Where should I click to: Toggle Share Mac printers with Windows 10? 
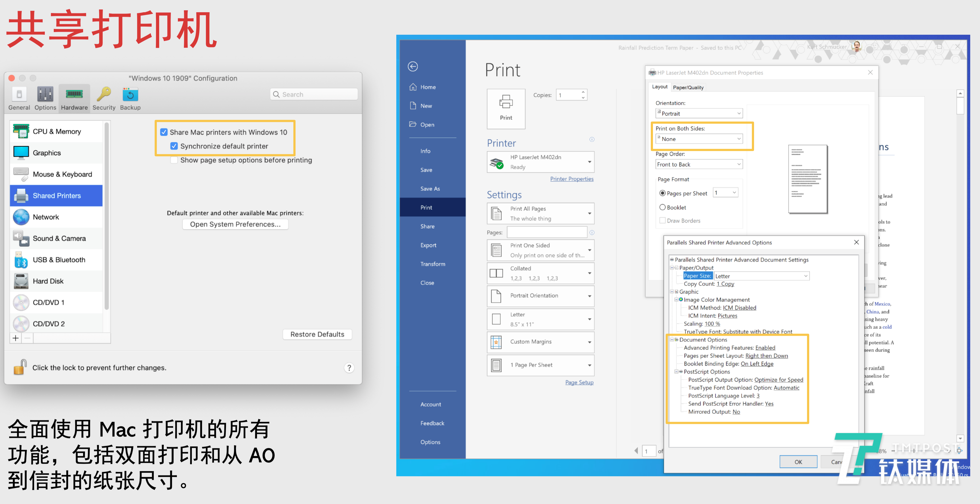point(164,132)
